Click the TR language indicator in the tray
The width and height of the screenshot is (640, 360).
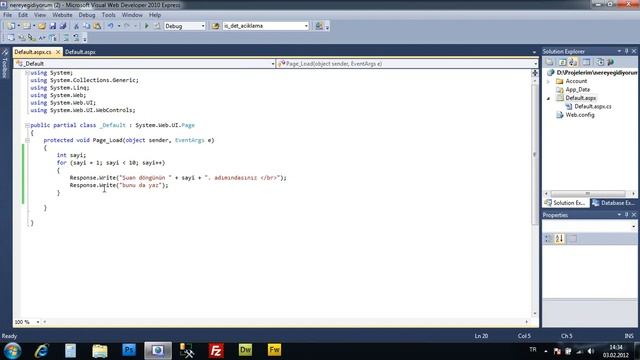click(x=533, y=350)
